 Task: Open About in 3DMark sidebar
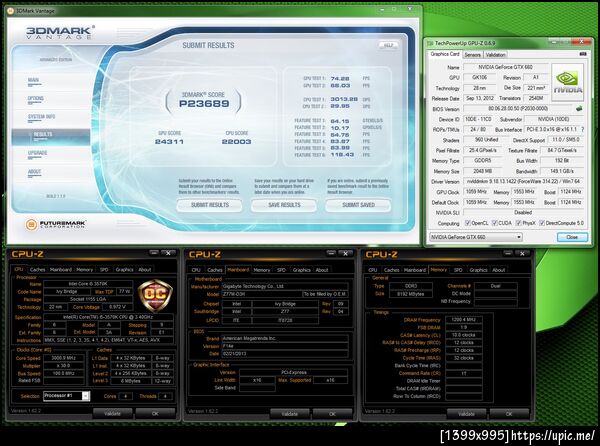pyautogui.click(x=34, y=172)
